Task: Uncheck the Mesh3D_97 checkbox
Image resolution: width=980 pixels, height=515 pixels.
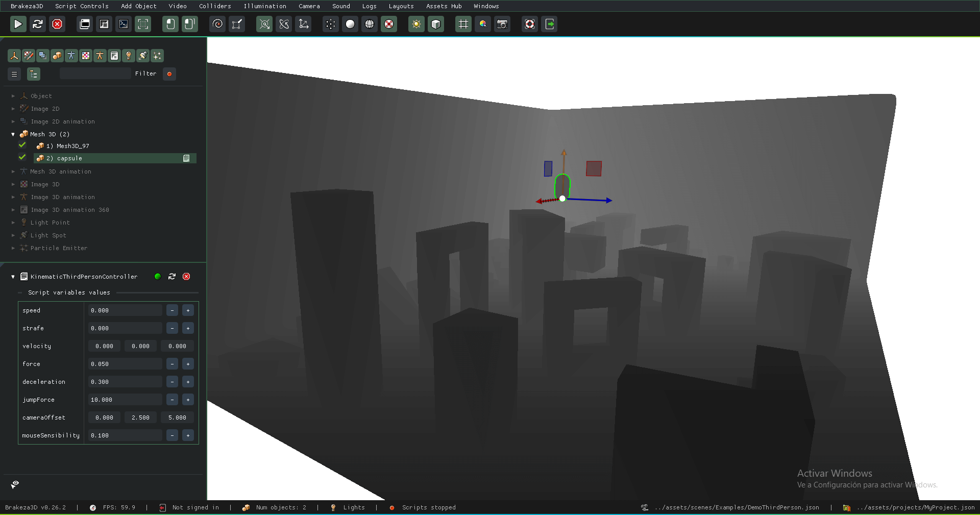Action: pos(22,145)
